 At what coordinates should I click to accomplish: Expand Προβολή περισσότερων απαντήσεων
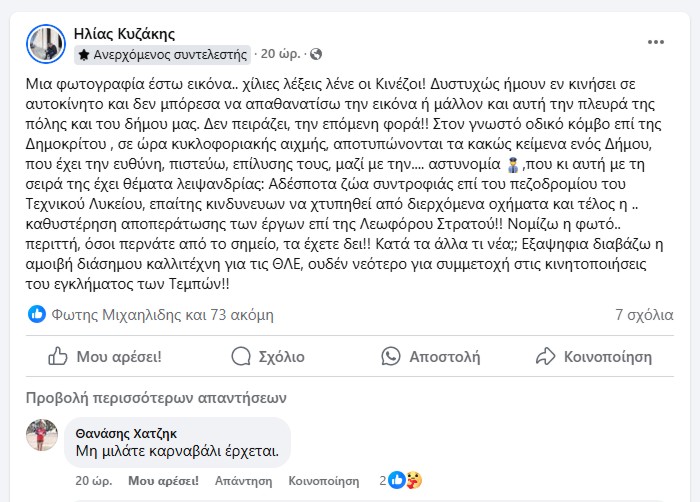156,394
